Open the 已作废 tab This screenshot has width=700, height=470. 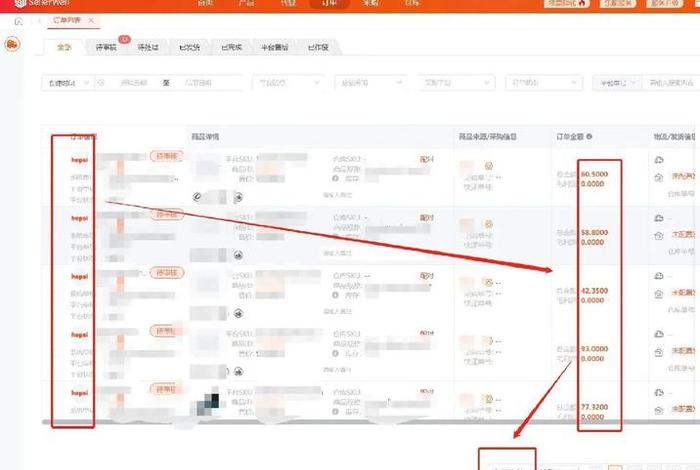click(319, 47)
